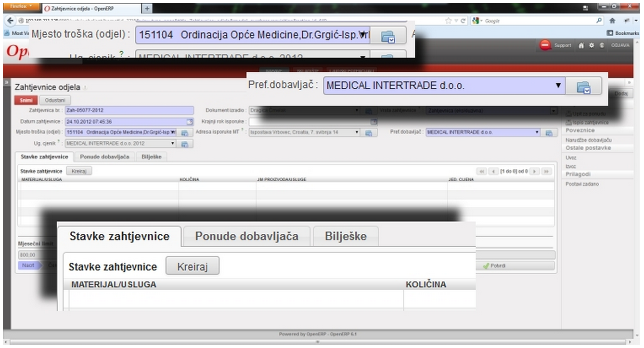644x348 pixels.
Task: Go to the last page of request lines
Action: tap(546, 171)
